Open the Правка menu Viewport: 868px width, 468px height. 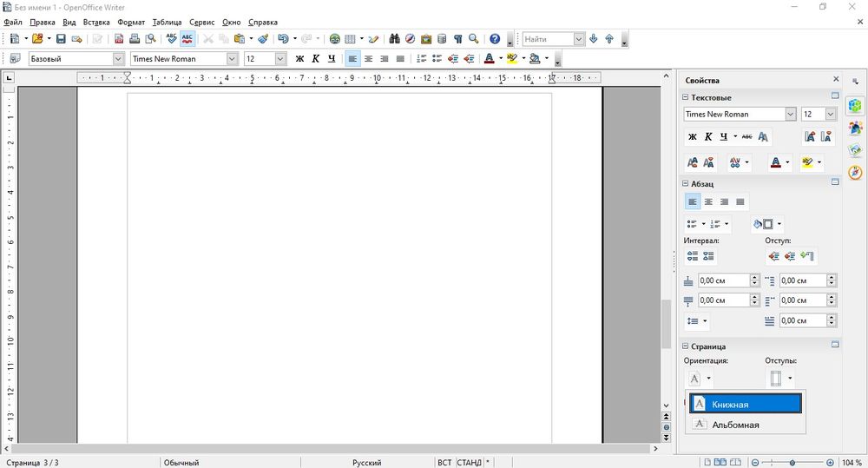pyautogui.click(x=42, y=23)
